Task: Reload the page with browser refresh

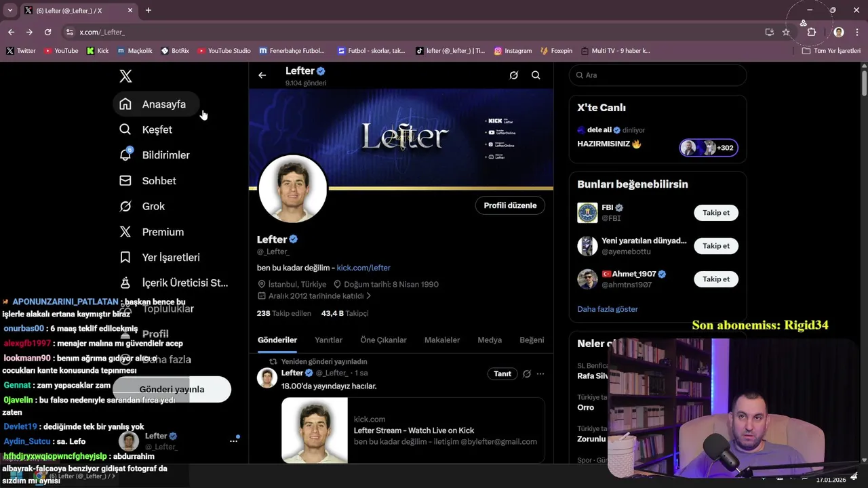Action: 47,32
